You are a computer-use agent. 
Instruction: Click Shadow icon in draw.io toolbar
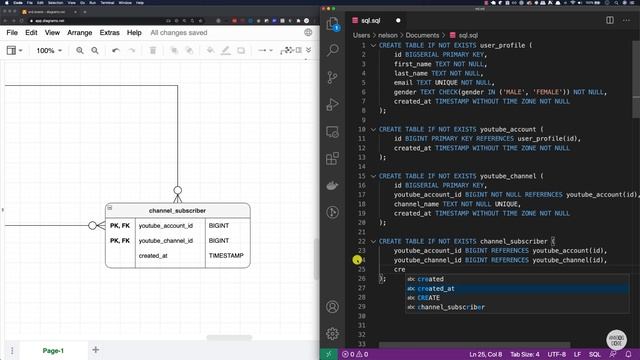point(241,50)
